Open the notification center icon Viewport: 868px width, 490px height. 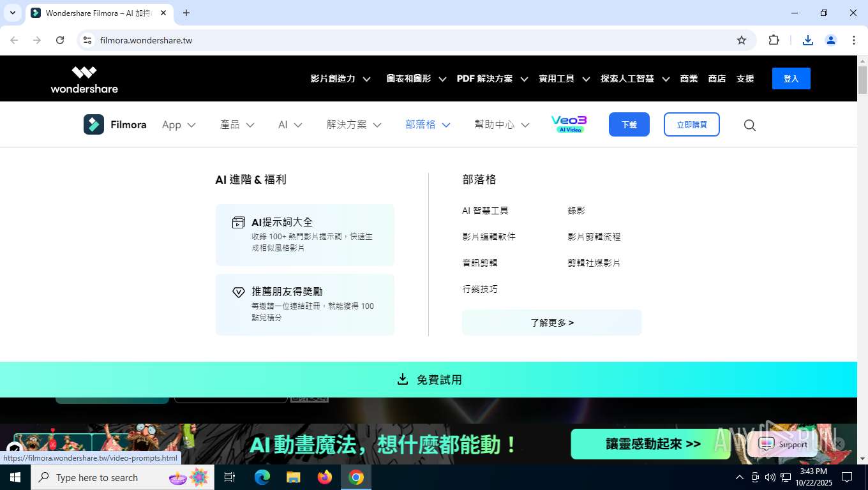847,477
